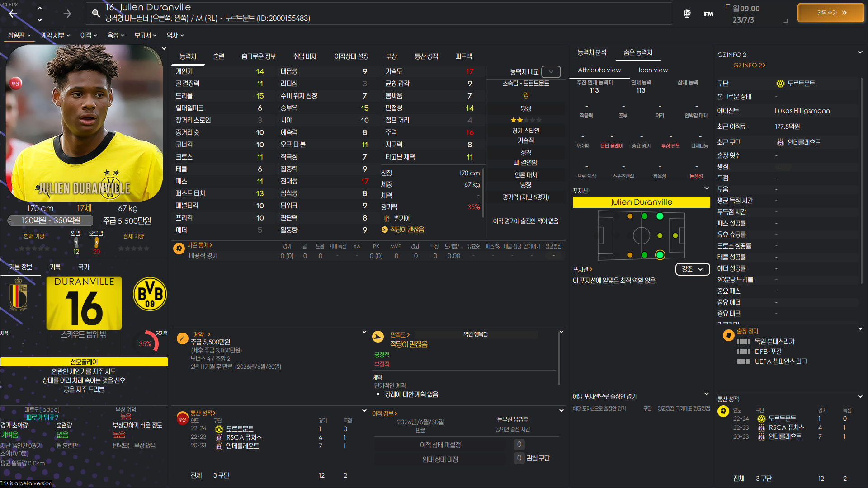Image resolution: width=868 pixels, height=488 pixels.
Task: Click the season stats round icon
Action: point(179,248)
